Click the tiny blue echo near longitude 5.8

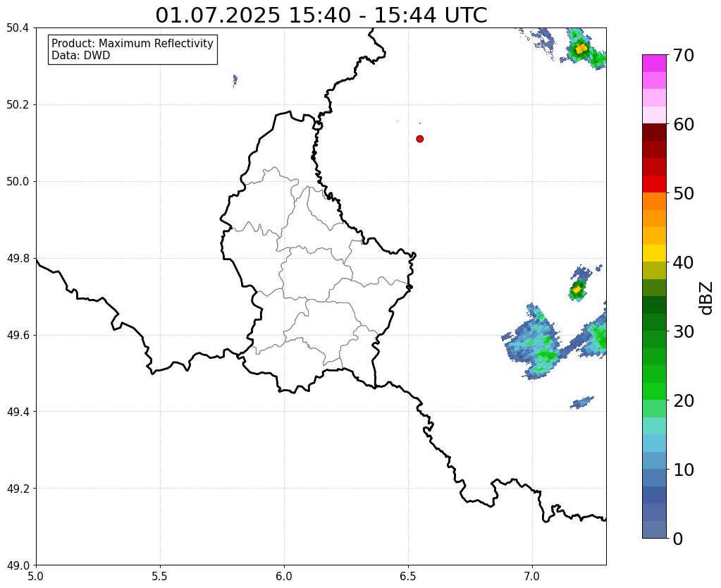[235, 81]
